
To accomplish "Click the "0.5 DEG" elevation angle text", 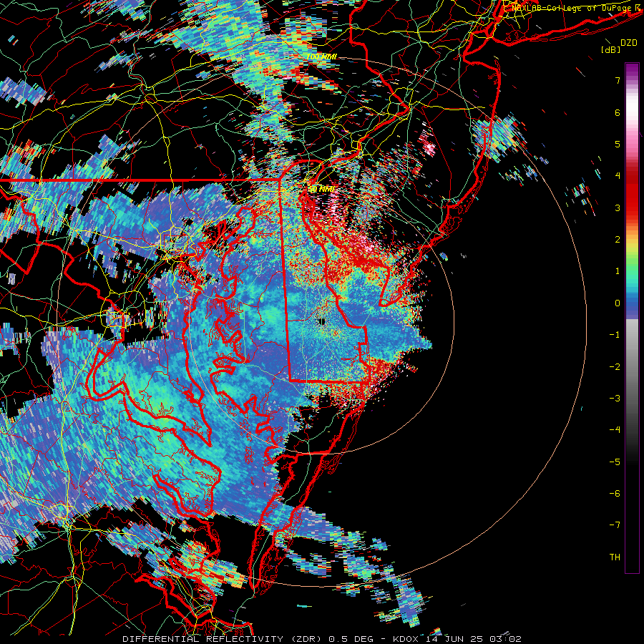I will point(351,639).
